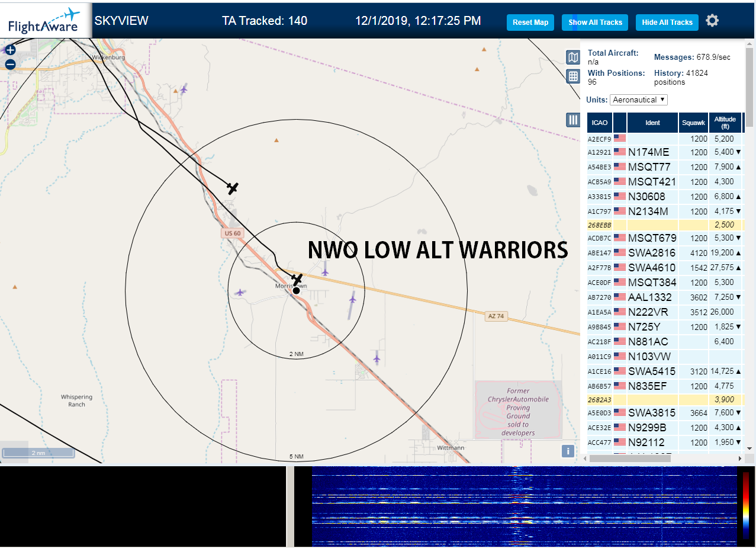The width and height of the screenshot is (756, 548).
Task: Click the Wittmann town label
Action: 451,448
